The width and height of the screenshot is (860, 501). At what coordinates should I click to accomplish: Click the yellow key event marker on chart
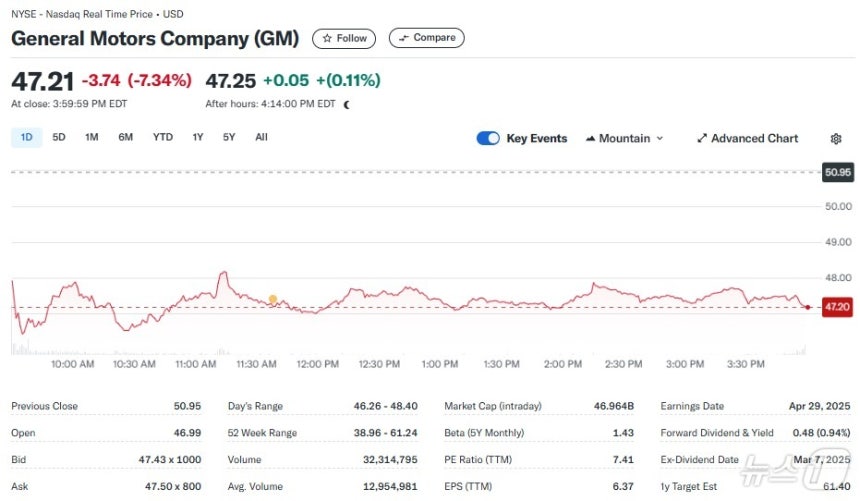point(273,299)
